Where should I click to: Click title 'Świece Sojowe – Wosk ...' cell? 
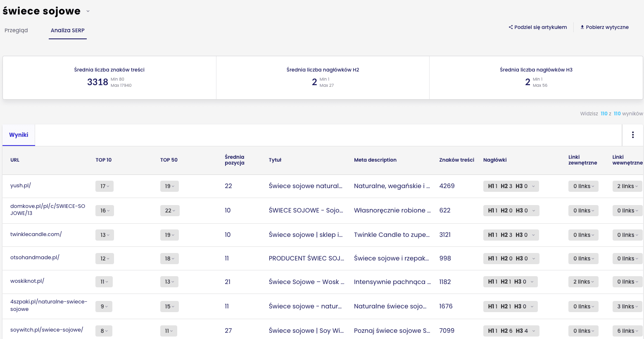coord(307,282)
